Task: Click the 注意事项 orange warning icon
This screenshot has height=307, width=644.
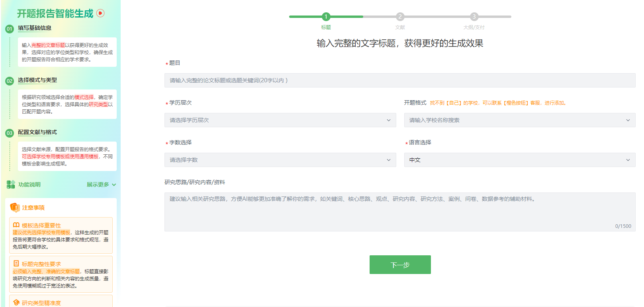Action: click(x=15, y=207)
